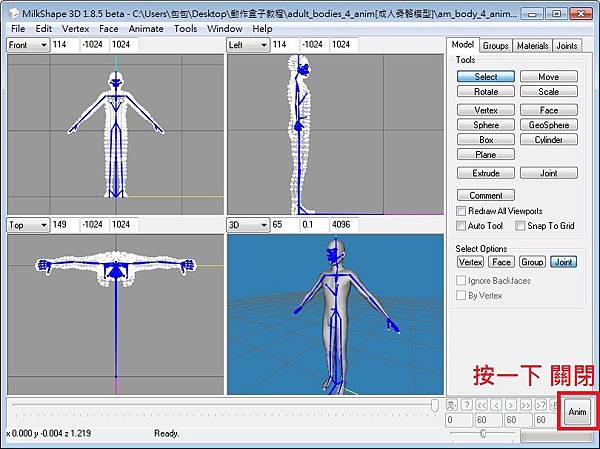Activate the Select tool
The width and height of the screenshot is (600, 449).
486,77
